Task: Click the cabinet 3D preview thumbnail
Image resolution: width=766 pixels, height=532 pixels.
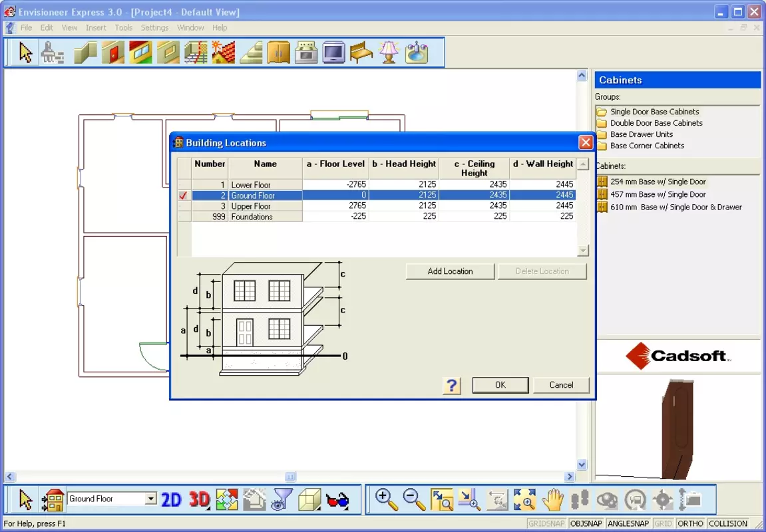Action: click(x=677, y=428)
